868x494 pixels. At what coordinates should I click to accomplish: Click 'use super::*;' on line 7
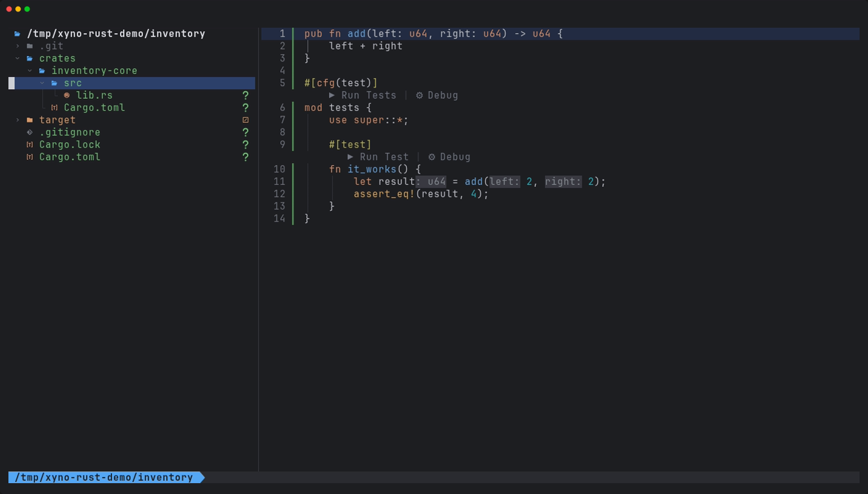point(369,120)
